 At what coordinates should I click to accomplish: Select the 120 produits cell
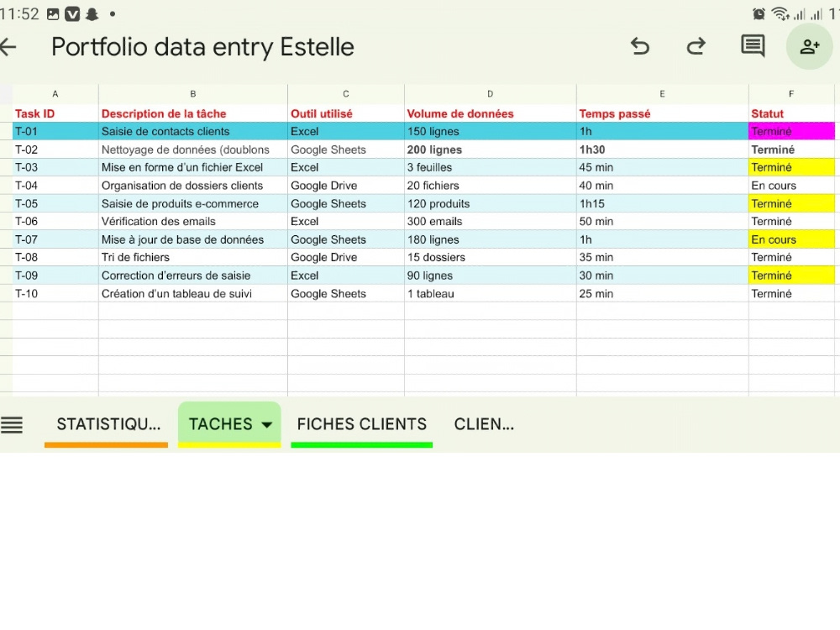491,203
